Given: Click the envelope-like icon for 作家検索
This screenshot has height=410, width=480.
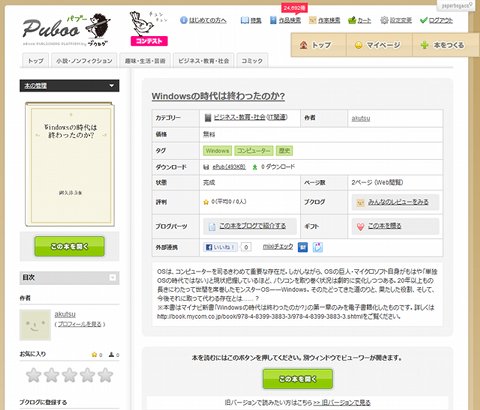Looking at the screenshot, I should [312, 20].
